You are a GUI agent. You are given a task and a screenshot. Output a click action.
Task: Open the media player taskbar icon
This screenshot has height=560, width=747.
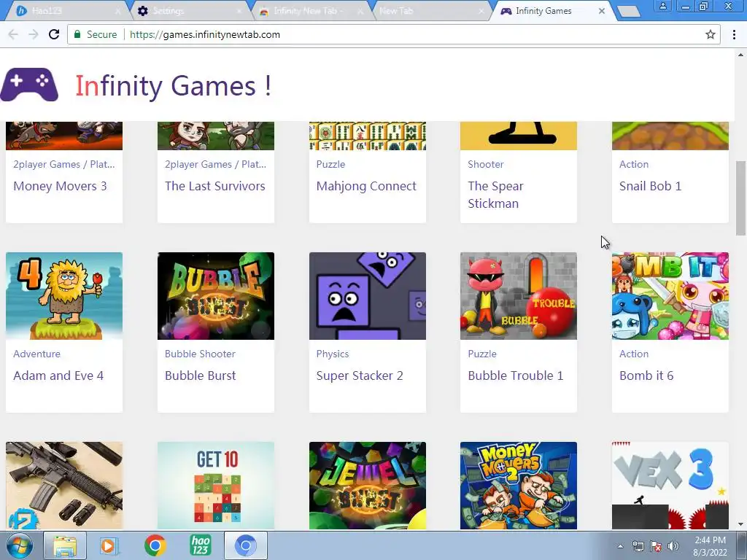click(109, 545)
